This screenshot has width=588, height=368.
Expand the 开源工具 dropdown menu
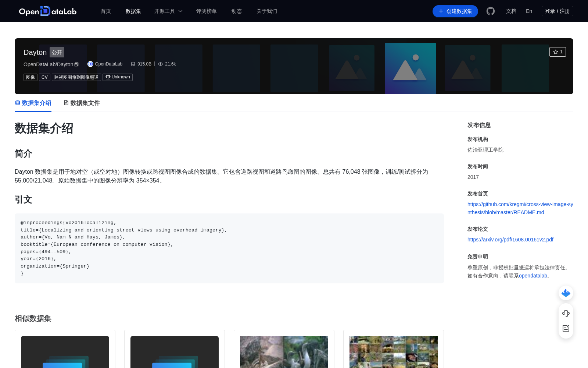tap(168, 11)
